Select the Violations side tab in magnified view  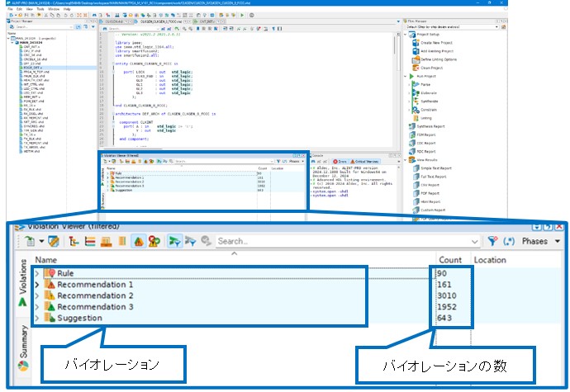[x=23, y=282]
